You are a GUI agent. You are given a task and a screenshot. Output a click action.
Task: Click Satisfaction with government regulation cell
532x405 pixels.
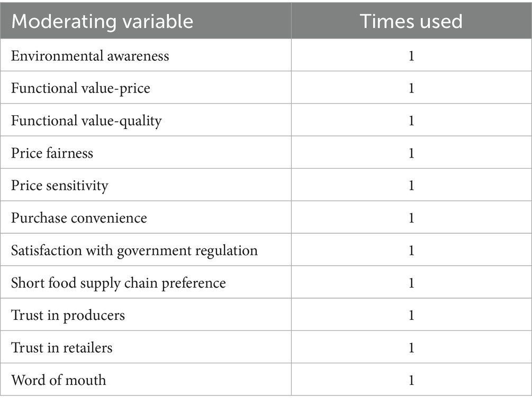click(134, 250)
